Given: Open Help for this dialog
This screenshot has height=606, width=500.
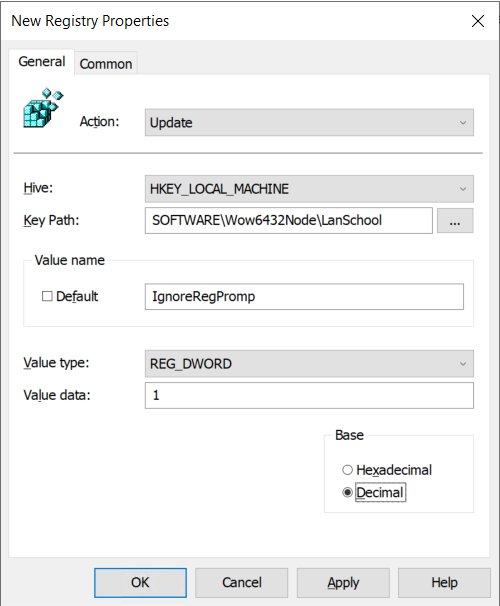Looking at the screenshot, I should click(x=444, y=582).
